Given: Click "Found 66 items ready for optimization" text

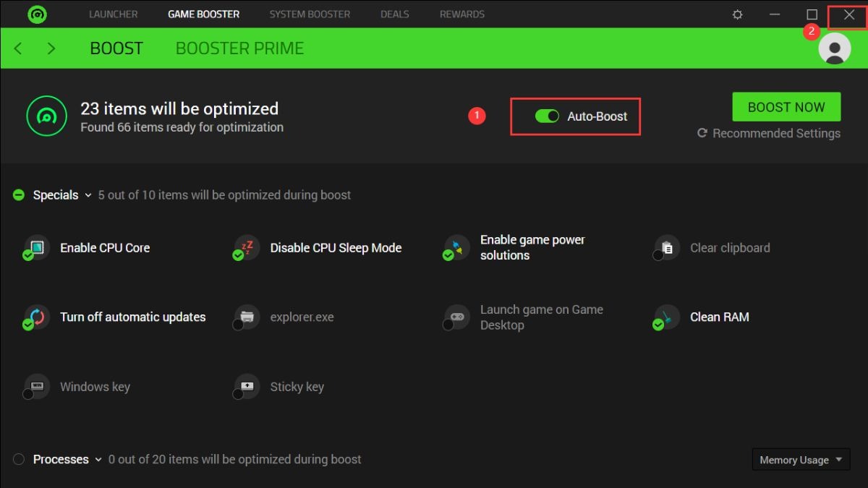Looking at the screenshot, I should [182, 127].
